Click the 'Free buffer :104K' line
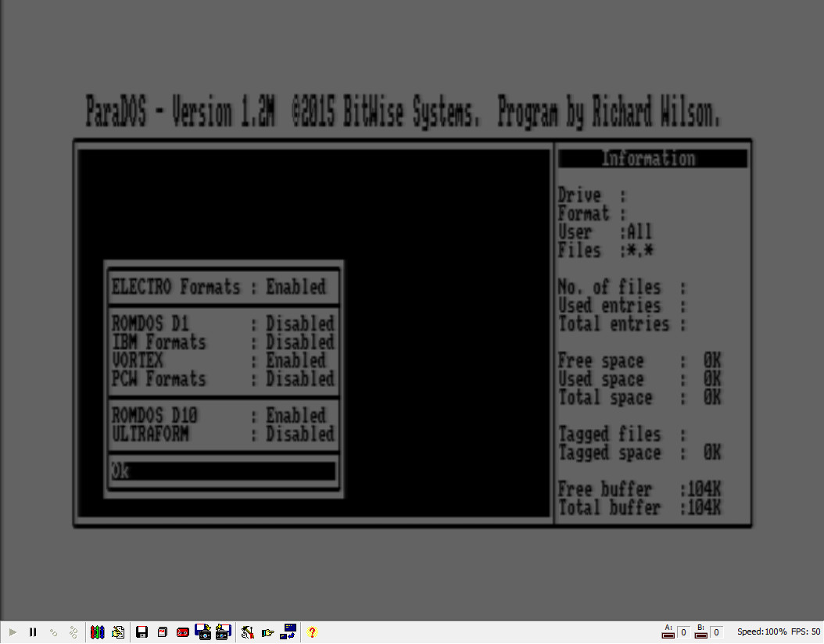This screenshot has width=824, height=644. point(639,489)
